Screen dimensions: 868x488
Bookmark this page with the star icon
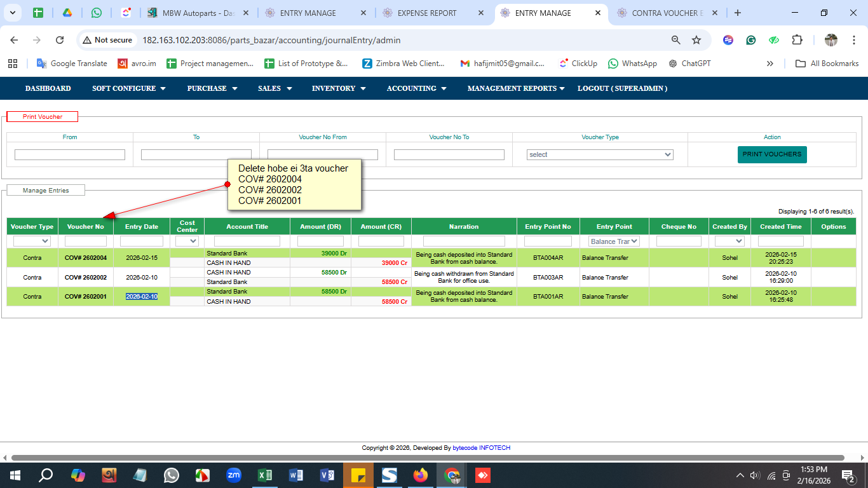pyautogui.click(x=696, y=40)
